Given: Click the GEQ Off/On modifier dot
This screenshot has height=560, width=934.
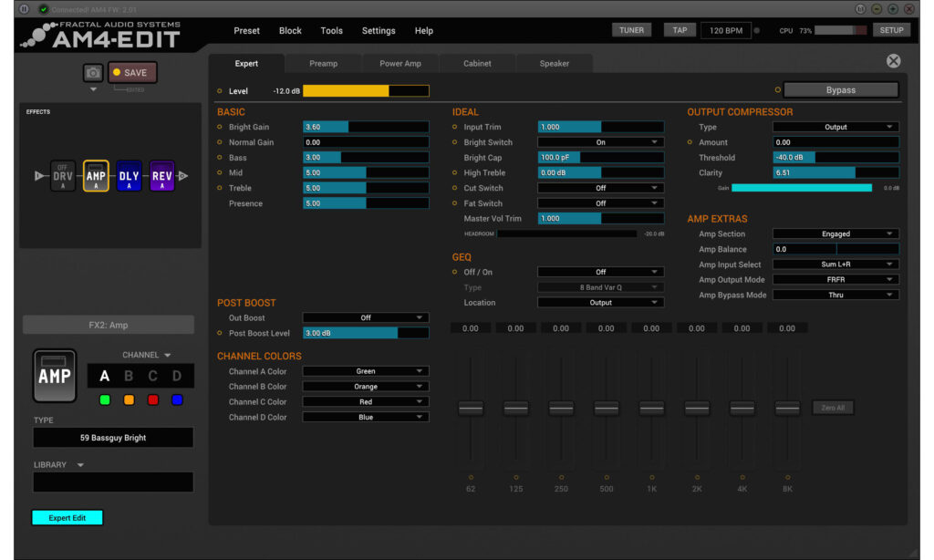Looking at the screenshot, I should (x=454, y=272).
